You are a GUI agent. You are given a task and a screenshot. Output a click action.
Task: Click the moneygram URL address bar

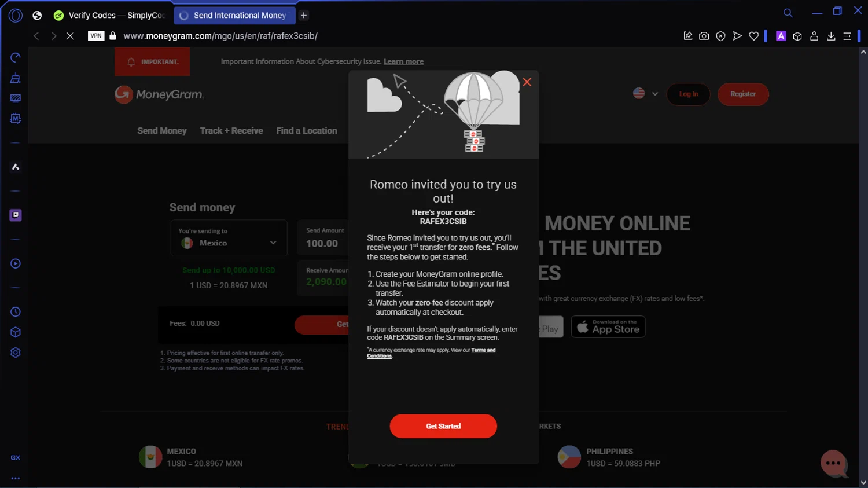[x=220, y=36]
